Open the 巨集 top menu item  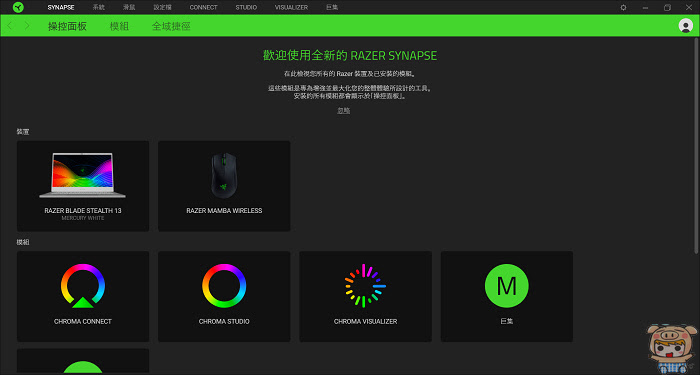point(332,8)
